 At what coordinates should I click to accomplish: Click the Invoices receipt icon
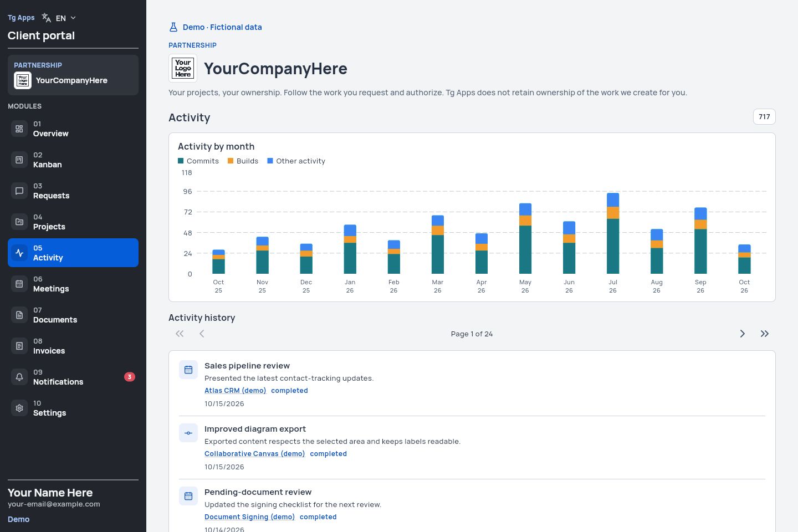pos(19,346)
